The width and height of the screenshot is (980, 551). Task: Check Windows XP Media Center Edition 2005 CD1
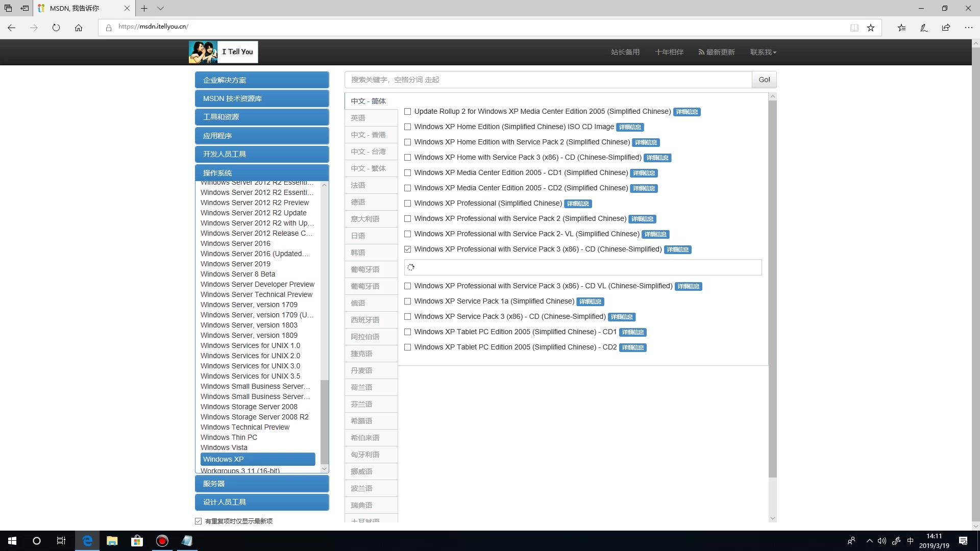point(407,173)
